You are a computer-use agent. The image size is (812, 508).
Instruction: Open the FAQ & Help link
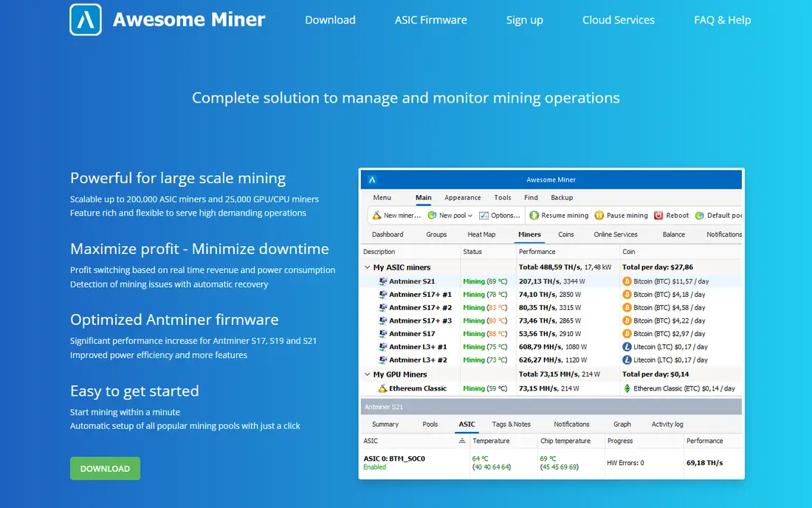(x=722, y=20)
